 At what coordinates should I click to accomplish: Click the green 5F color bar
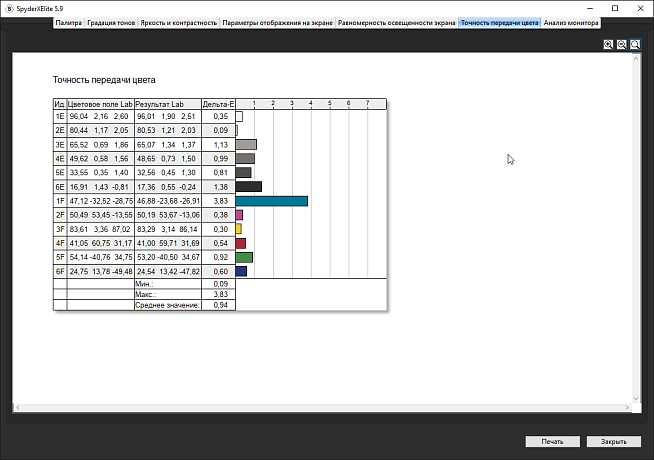pyautogui.click(x=244, y=257)
